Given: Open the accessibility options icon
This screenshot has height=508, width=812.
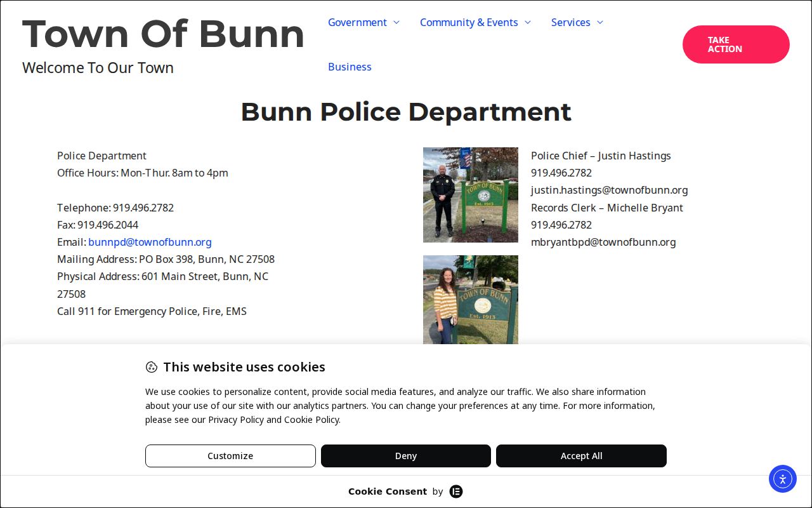Looking at the screenshot, I should pos(782,479).
